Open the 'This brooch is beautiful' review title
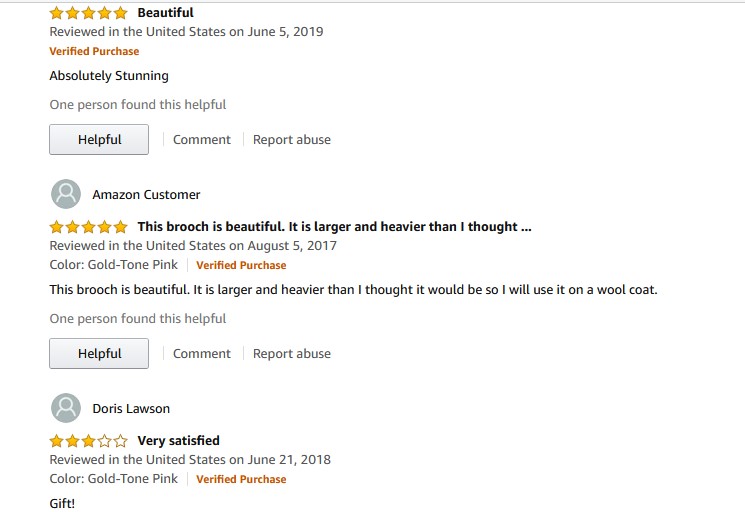The image size is (745, 512). pyautogui.click(x=334, y=227)
